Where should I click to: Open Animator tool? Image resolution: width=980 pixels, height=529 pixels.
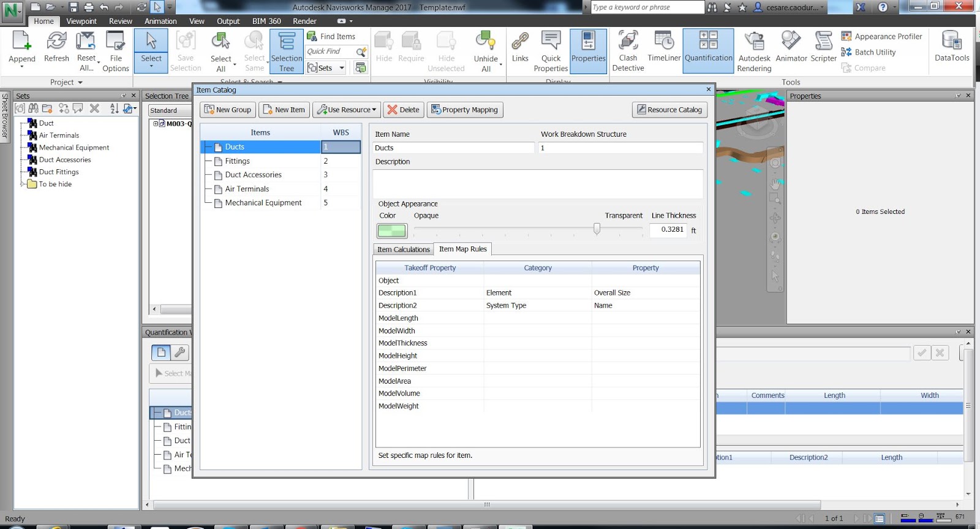tap(791, 47)
